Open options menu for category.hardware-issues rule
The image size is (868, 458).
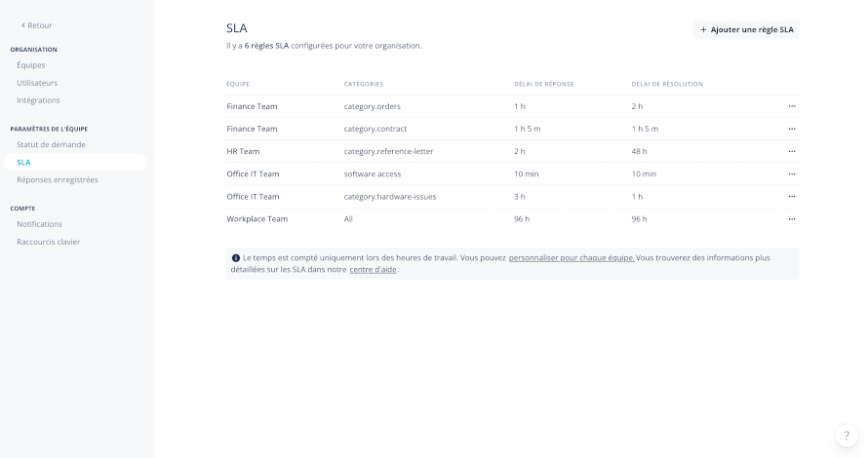point(792,197)
